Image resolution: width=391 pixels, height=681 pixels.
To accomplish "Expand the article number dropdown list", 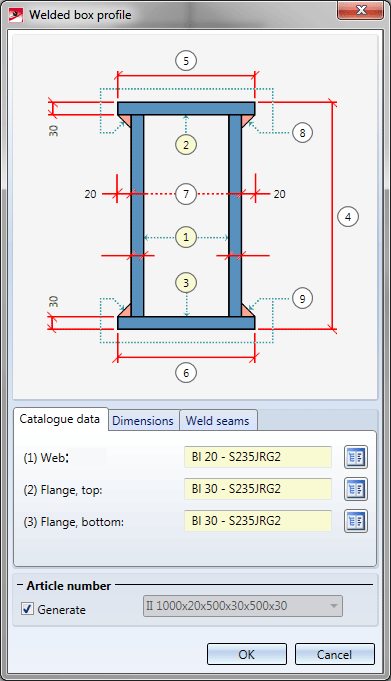I will [334, 606].
